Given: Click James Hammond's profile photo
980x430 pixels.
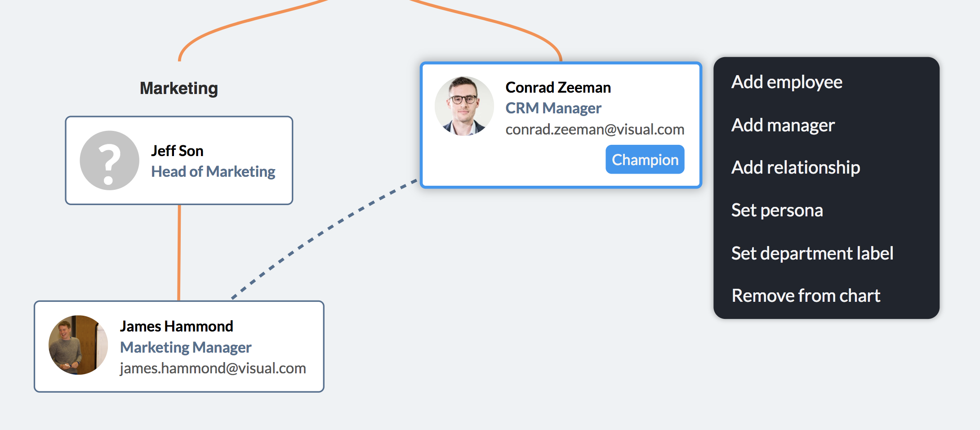Looking at the screenshot, I should tap(78, 345).
